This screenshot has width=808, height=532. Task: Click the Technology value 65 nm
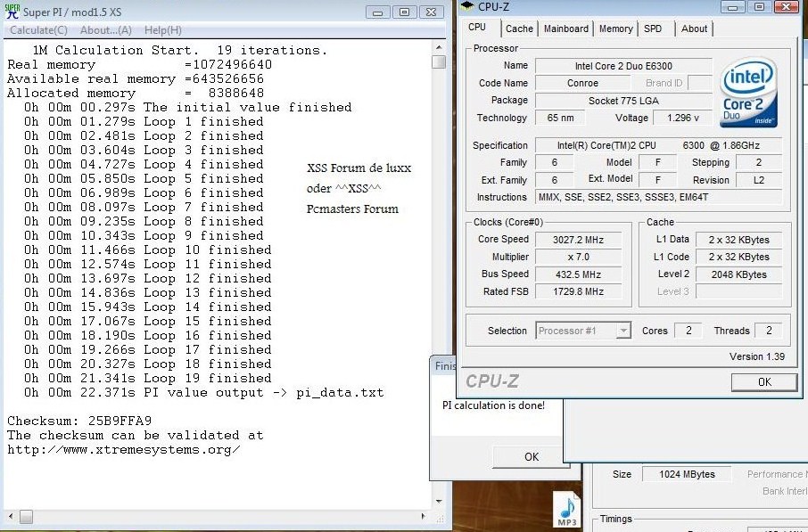pos(560,118)
